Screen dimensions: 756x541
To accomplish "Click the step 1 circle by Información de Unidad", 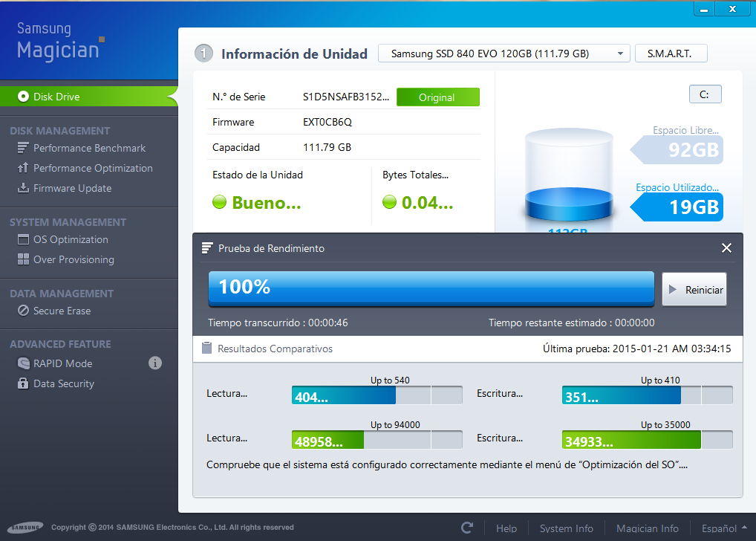I will click(203, 54).
